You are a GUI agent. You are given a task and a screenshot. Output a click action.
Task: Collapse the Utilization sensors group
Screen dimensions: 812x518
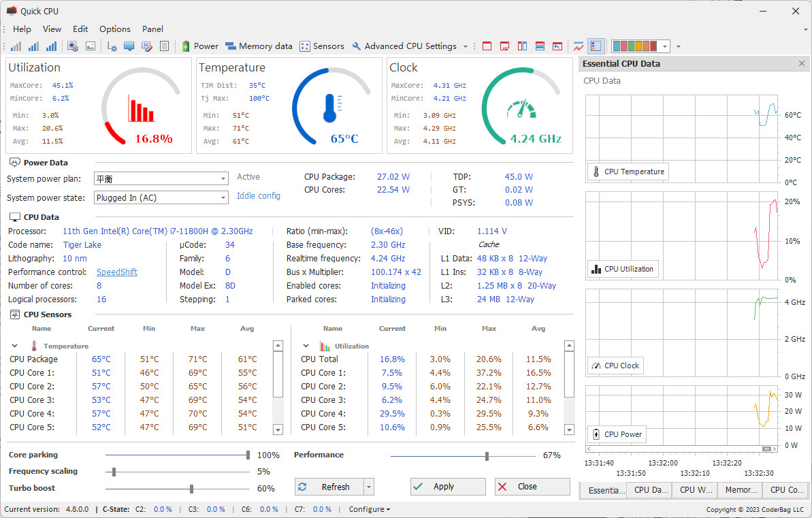coord(306,346)
